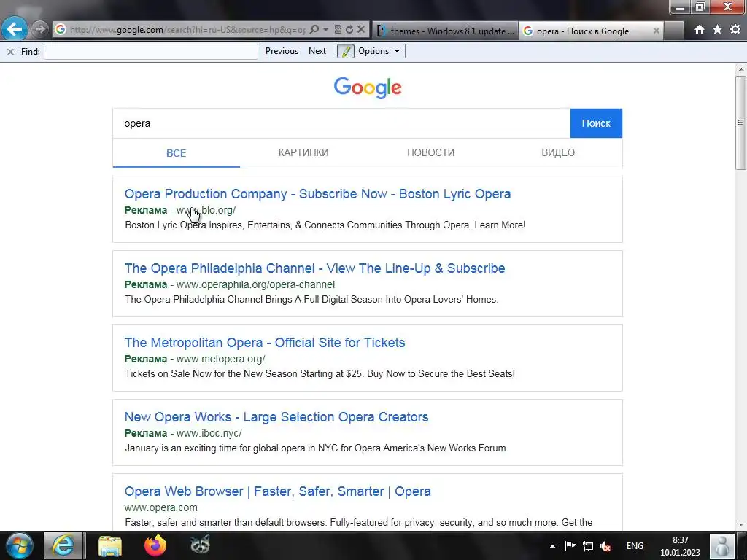This screenshot has width=747, height=560.
Task: Click the Google favicon in the address bar
Action: point(60,29)
